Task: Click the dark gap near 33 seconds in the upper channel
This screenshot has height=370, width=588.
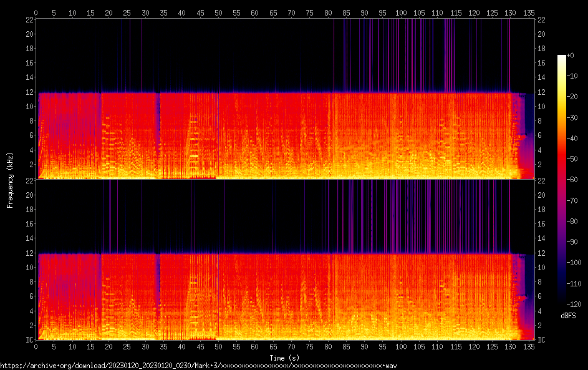Action: click(x=158, y=134)
